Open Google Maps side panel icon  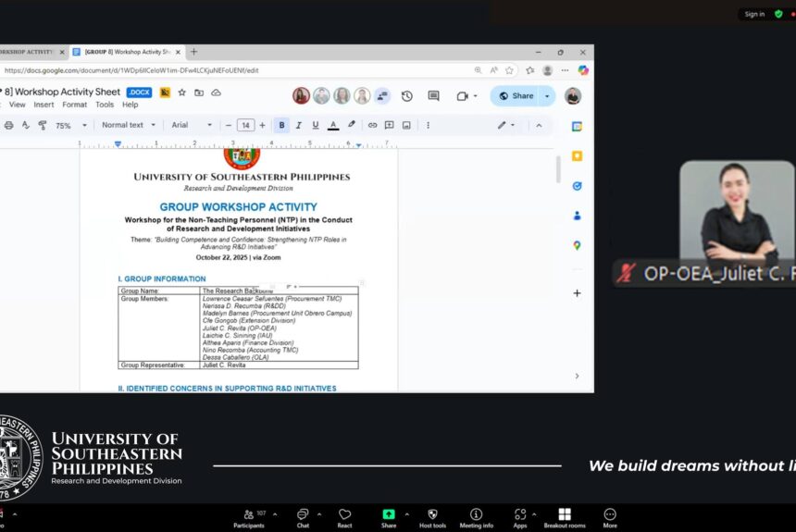point(578,246)
